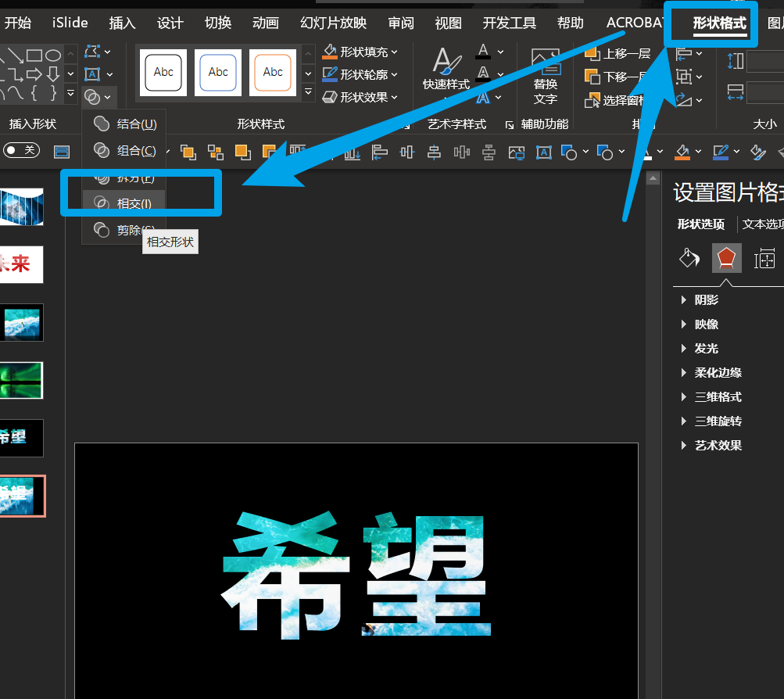The image size is (784, 699).
Task: Click the 替换文字 alt text icon
Action: click(x=545, y=76)
